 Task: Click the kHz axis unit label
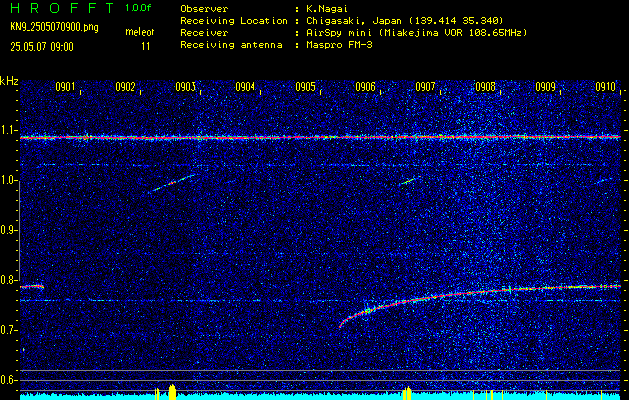pyautogui.click(x=9, y=81)
